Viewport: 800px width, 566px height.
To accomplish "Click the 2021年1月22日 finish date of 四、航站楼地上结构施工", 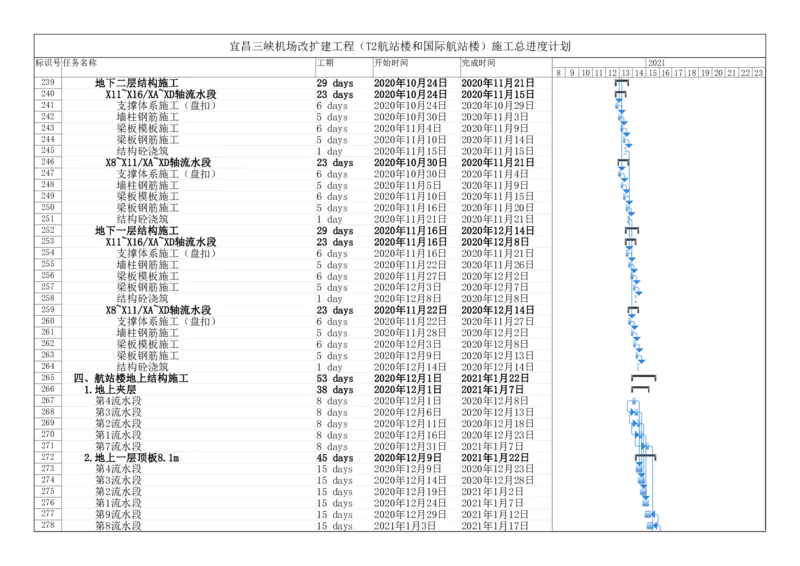I will click(x=497, y=379).
